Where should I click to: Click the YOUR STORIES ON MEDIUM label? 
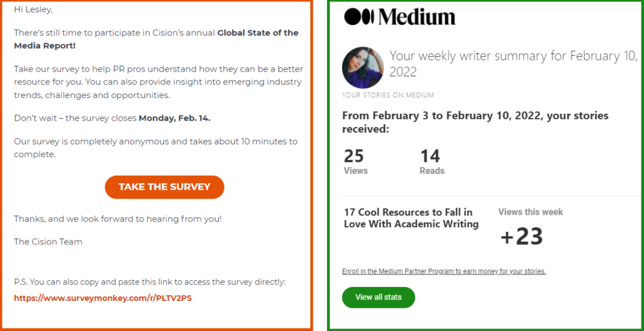click(387, 95)
